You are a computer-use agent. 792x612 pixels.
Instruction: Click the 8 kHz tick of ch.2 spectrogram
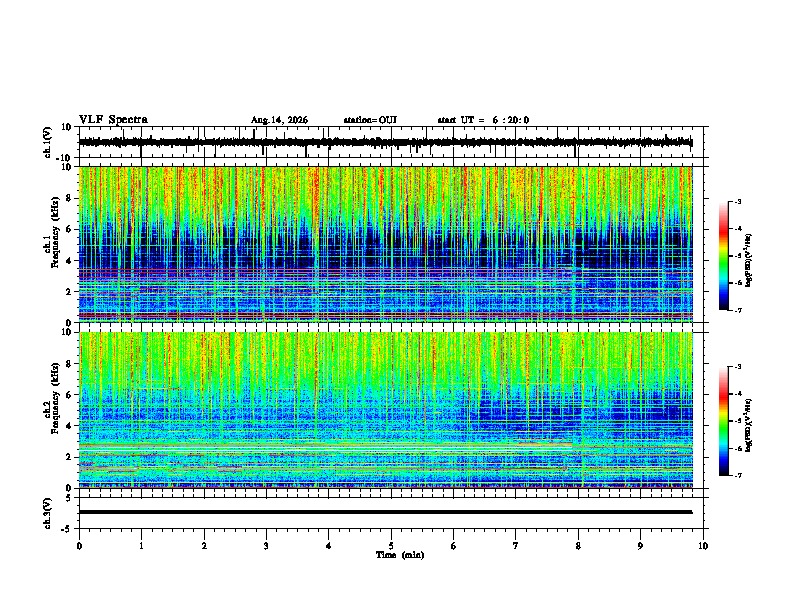coord(70,363)
